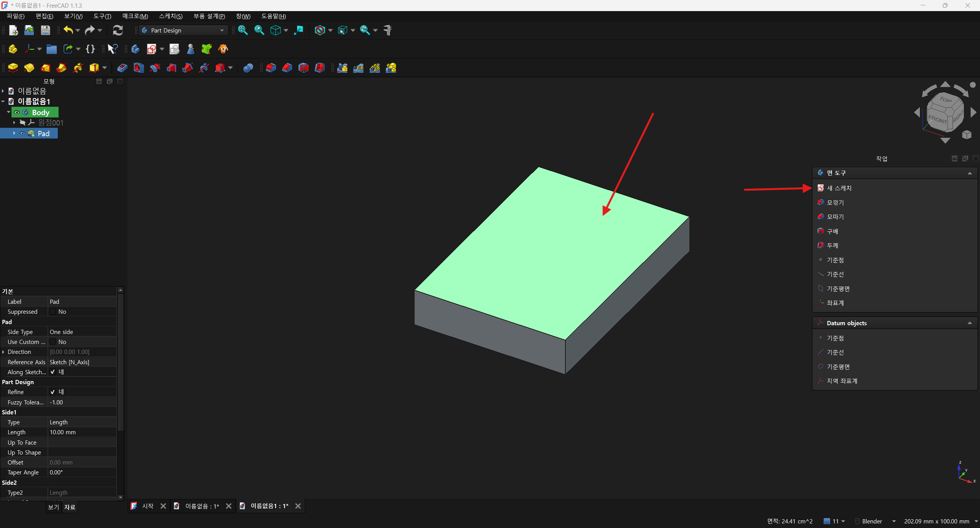Select the Mirrored pattern tool icon

tap(342, 68)
